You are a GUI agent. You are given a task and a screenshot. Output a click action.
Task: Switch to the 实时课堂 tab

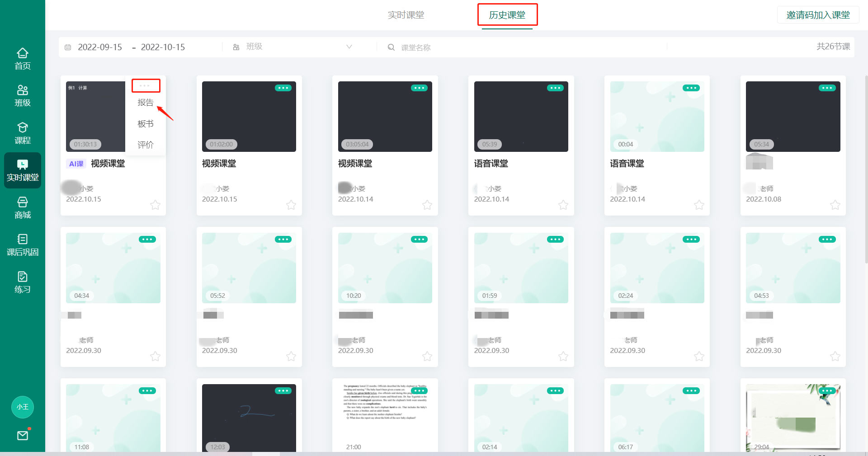[x=406, y=14]
